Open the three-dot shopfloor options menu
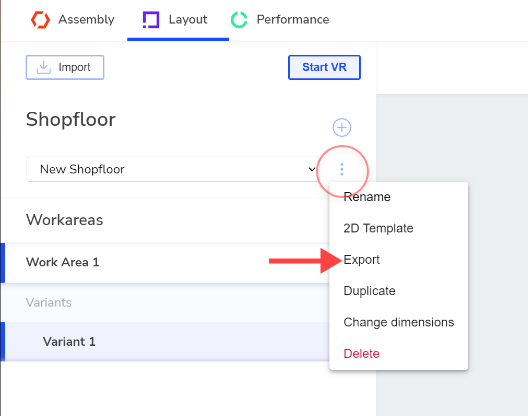This screenshot has height=416, width=528. pos(342,169)
